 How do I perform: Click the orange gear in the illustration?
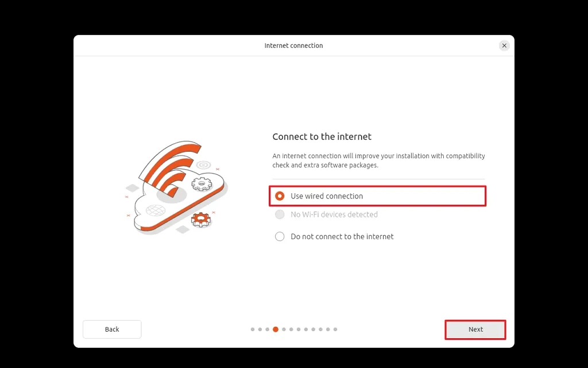(200, 218)
